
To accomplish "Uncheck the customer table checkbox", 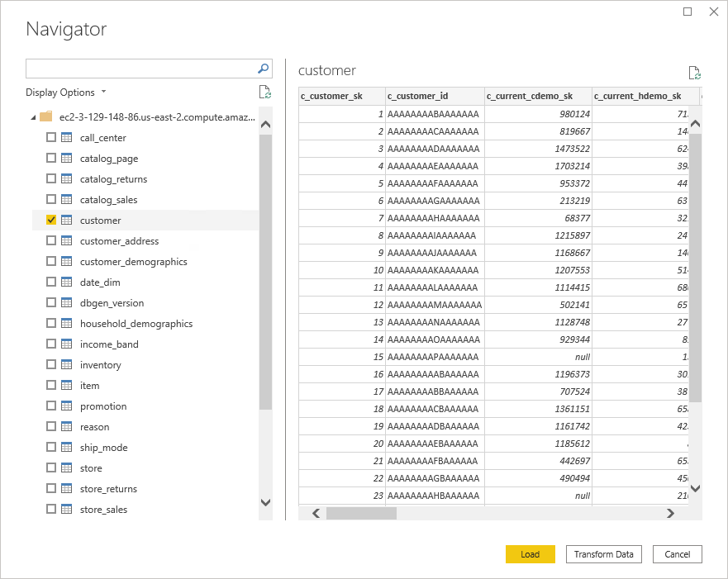I will [50, 220].
